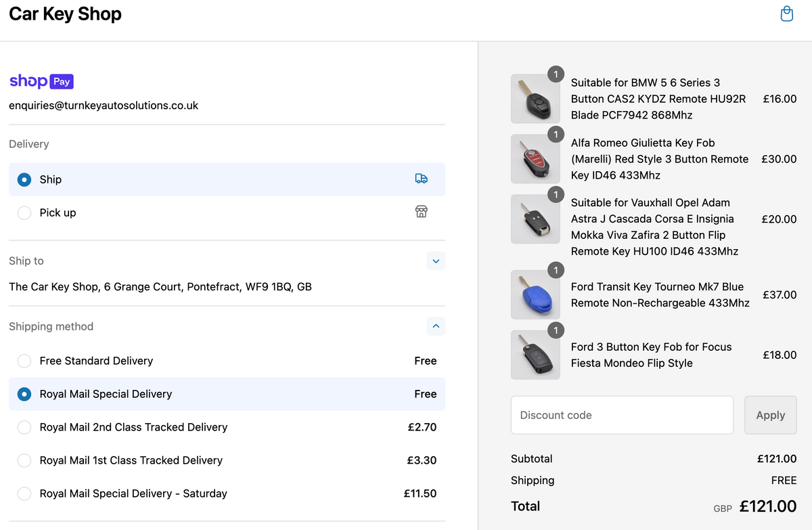Click the quantity badge on Ford 3 Button key
The width and height of the screenshot is (812, 530).
tap(556, 330)
